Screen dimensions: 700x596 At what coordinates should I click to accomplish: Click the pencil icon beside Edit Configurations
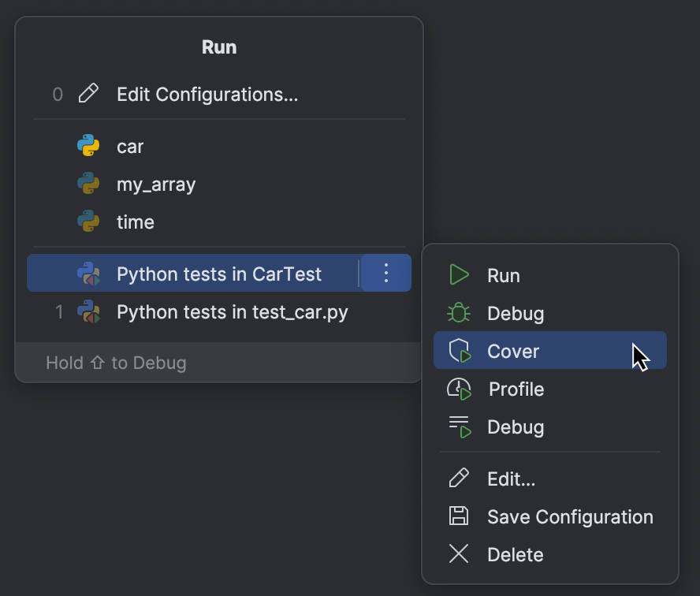pyautogui.click(x=89, y=94)
